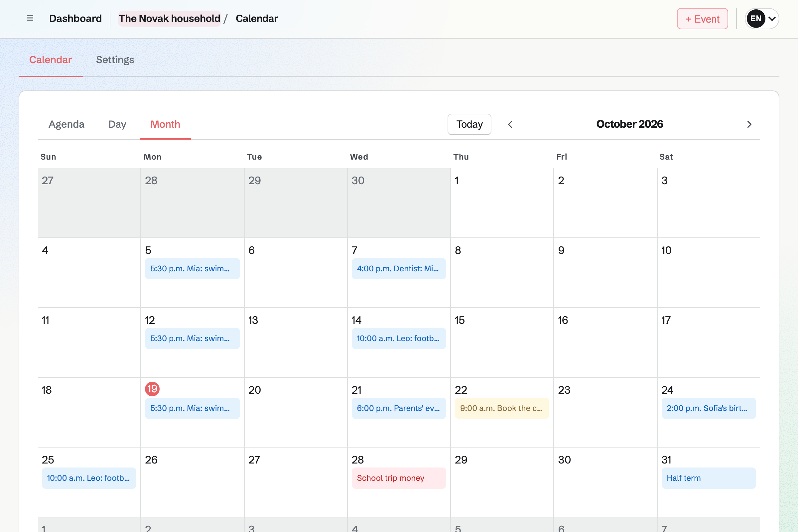Image resolution: width=798 pixels, height=532 pixels.
Task: Click the + Event button
Action: pos(702,19)
